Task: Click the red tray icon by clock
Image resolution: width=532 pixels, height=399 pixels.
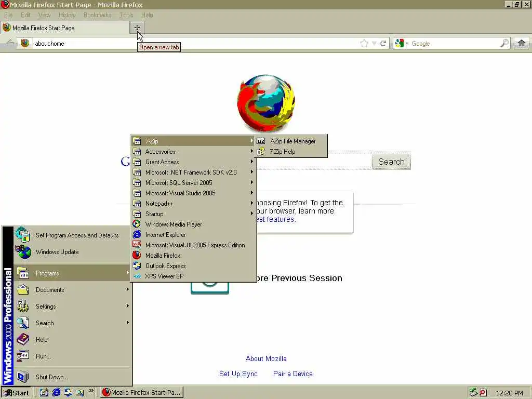Action: (483, 393)
